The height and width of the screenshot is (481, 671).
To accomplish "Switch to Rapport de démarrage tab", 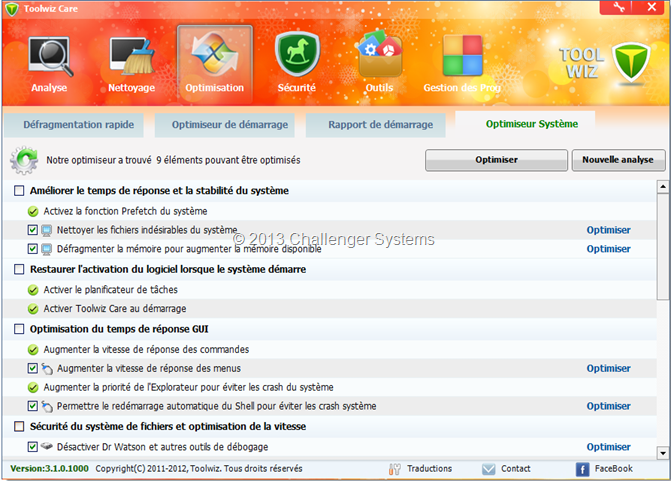I will coord(376,125).
